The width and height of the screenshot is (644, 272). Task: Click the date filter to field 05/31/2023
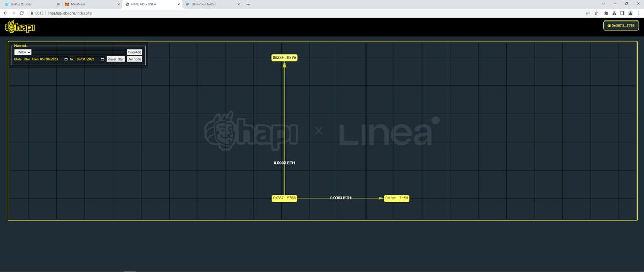90,59
